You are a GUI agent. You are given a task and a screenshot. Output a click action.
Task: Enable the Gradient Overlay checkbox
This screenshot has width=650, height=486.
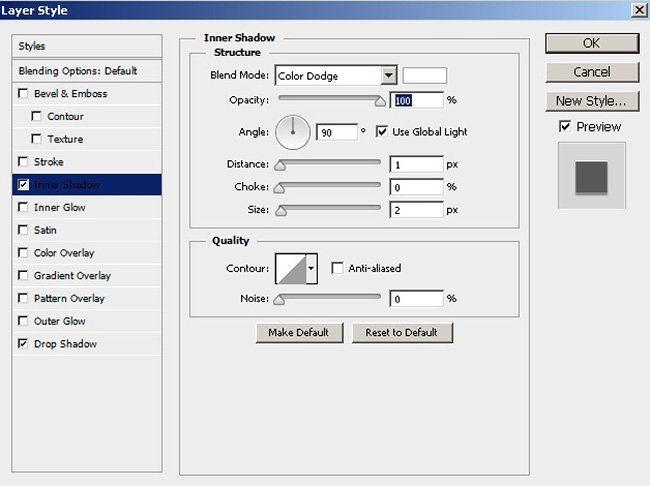[x=23, y=275]
